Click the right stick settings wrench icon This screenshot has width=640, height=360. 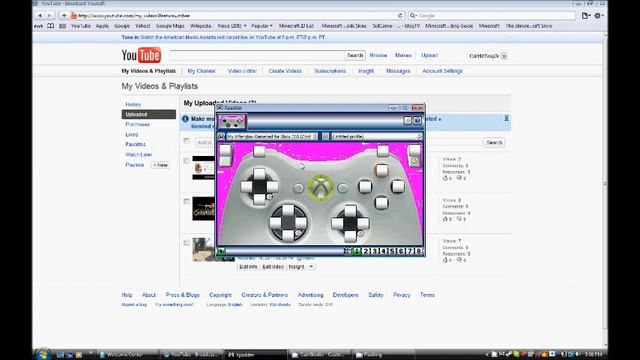(x=361, y=234)
